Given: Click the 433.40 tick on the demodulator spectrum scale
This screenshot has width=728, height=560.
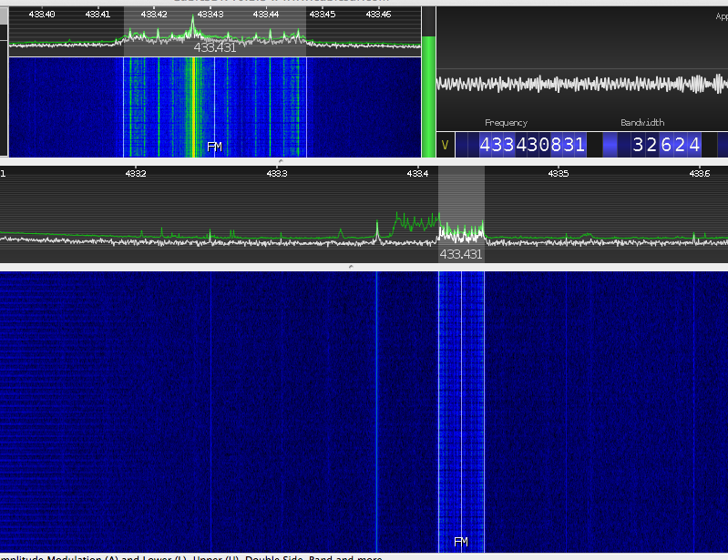Looking at the screenshot, I should pos(42,15).
